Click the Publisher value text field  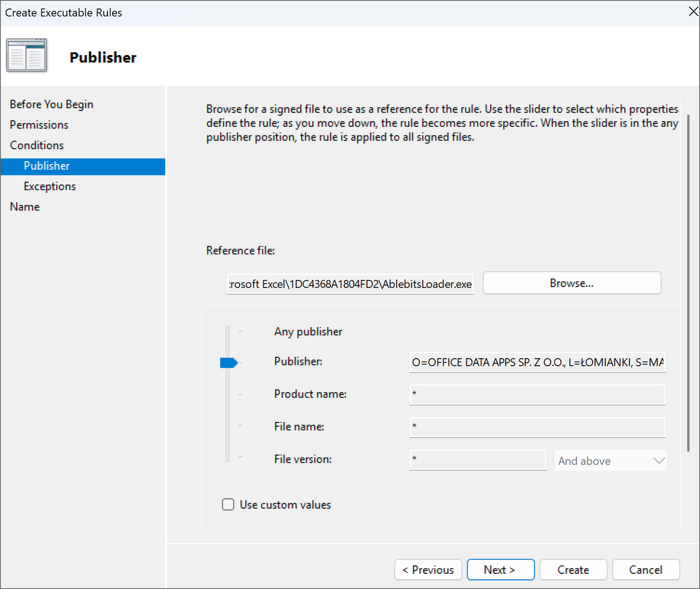[537, 362]
